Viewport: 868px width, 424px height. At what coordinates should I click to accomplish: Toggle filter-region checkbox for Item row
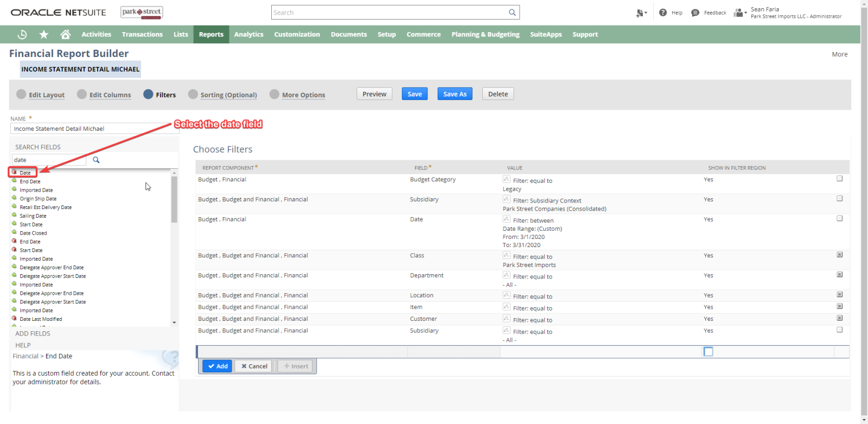[x=840, y=306]
